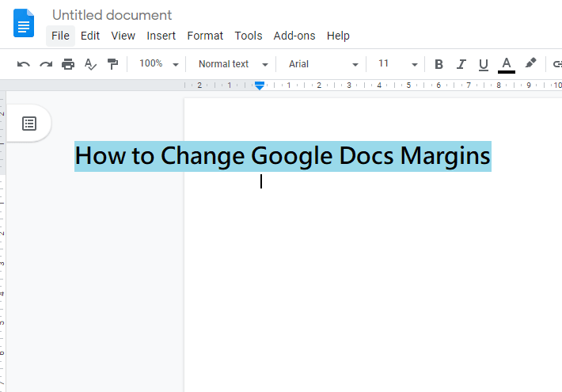Image resolution: width=562 pixels, height=392 pixels.
Task: Click the Untitled document title field
Action: coord(112,15)
